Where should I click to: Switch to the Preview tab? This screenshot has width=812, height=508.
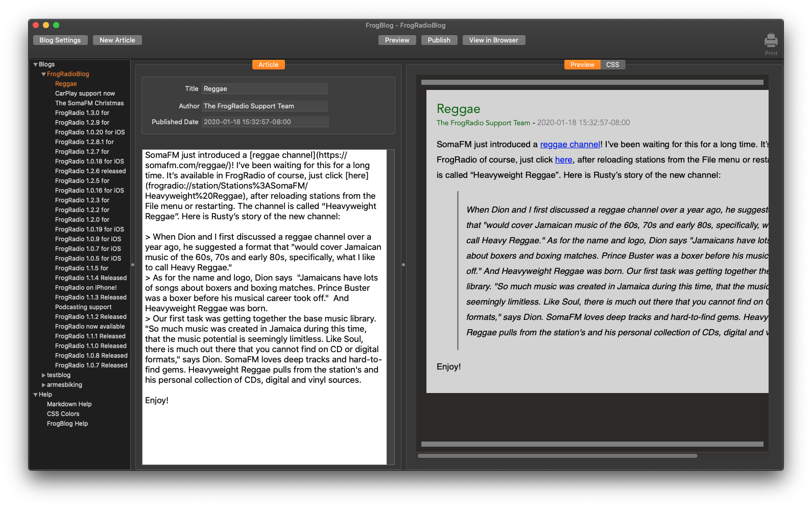click(x=582, y=65)
